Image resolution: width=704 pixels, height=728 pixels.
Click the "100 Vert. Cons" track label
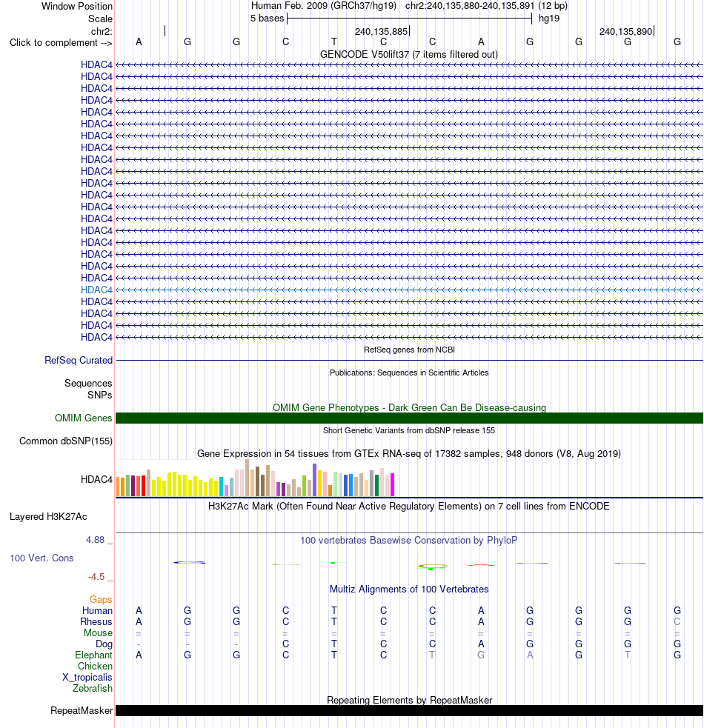point(41,558)
